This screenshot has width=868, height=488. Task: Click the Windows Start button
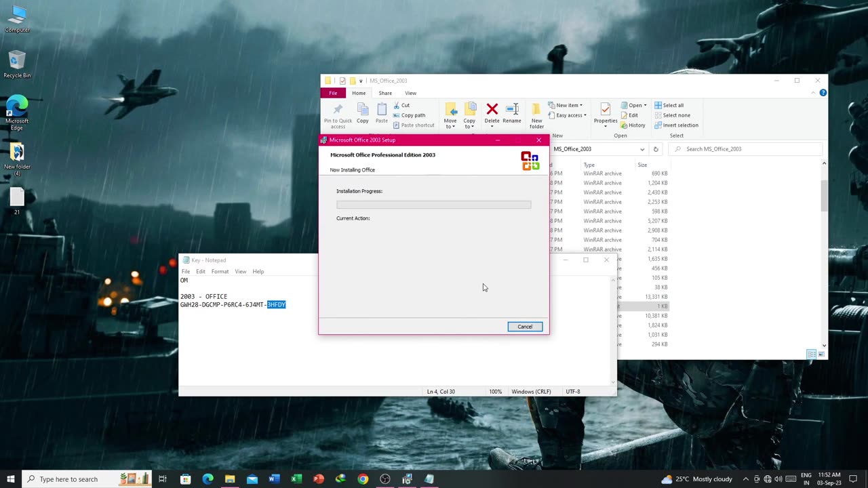[x=10, y=479]
